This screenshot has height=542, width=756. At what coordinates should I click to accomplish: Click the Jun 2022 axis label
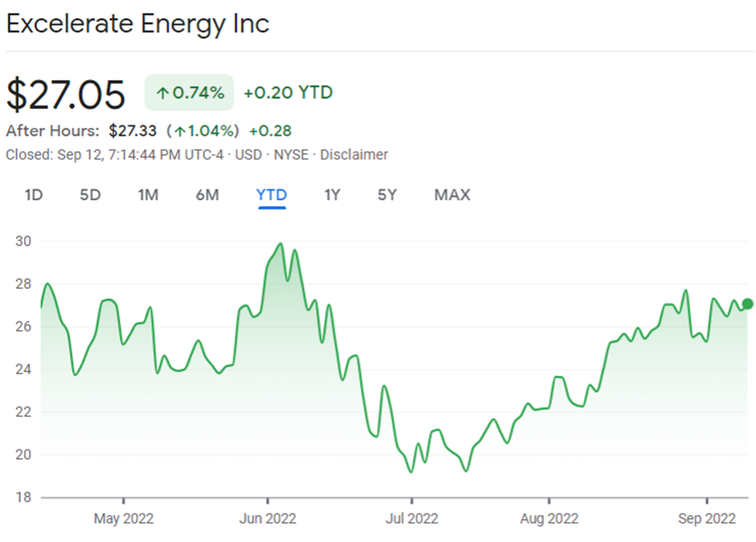coord(267,519)
